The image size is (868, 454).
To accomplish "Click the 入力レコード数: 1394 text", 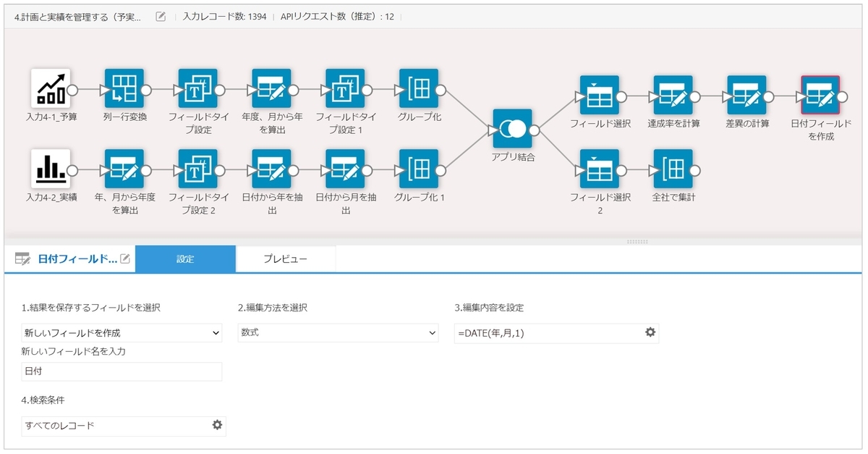I will 225,17.
